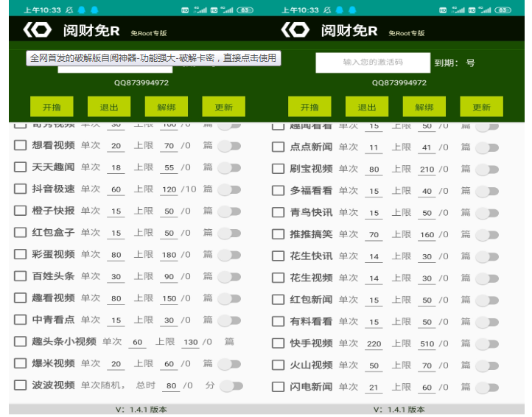The image size is (532, 417).
Task: Tap the 解绑 button in left screen
Action: [x=167, y=107]
